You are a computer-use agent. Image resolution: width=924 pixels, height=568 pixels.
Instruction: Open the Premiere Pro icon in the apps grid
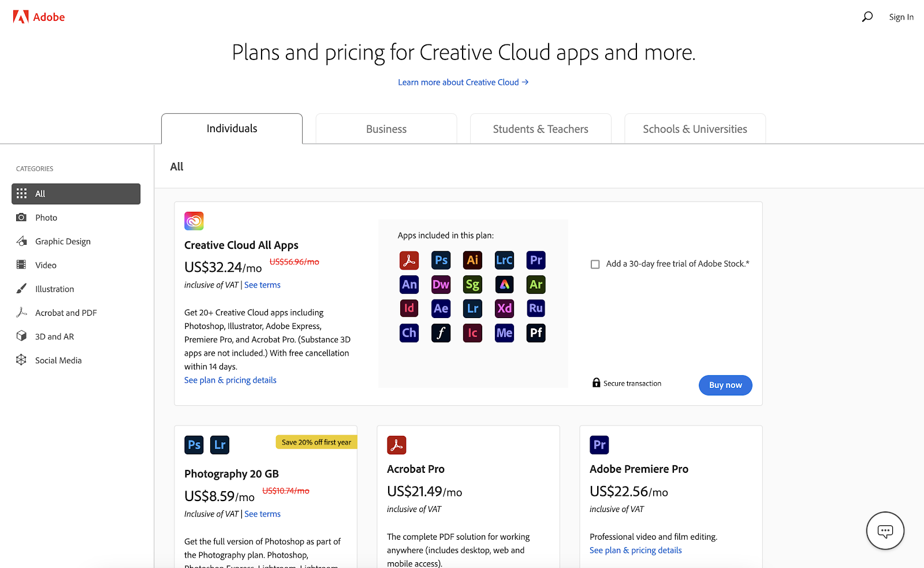pyautogui.click(x=535, y=260)
